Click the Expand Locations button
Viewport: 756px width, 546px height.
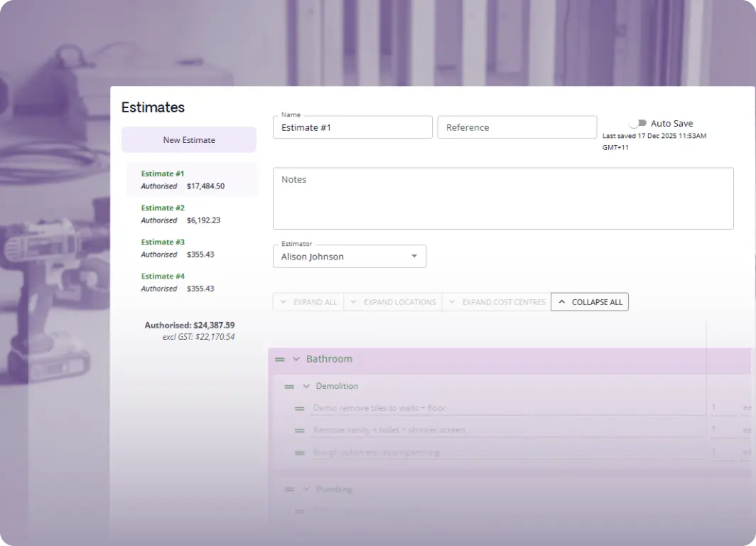pyautogui.click(x=393, y=302)
